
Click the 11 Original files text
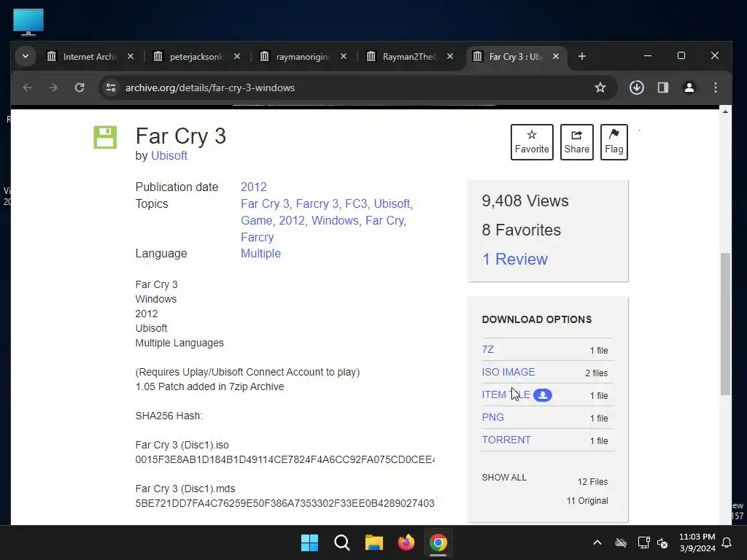tap(587, 500)
